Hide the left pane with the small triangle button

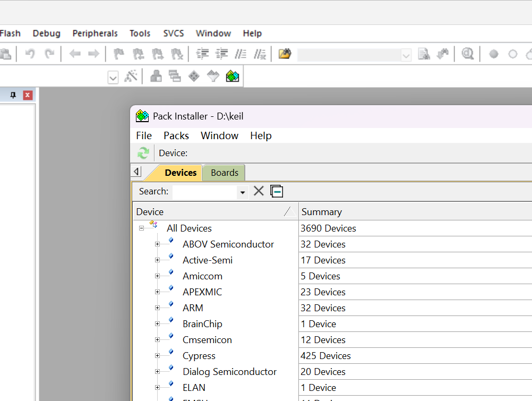click(x=136, y=172)
